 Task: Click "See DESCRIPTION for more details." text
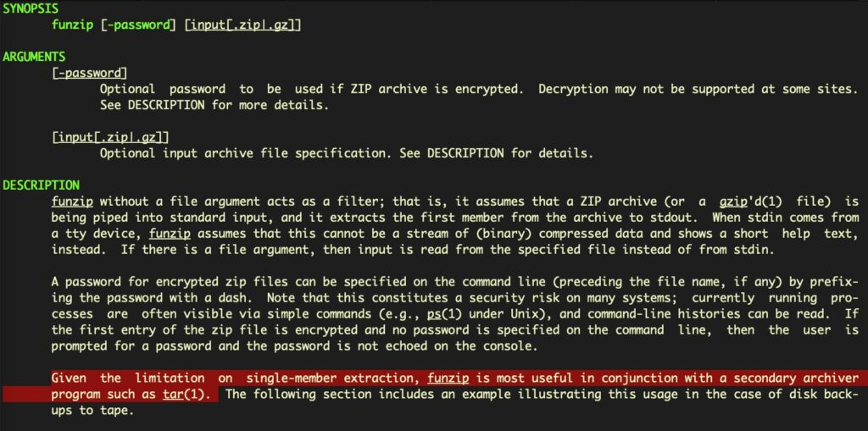click(x=213, y=106)
